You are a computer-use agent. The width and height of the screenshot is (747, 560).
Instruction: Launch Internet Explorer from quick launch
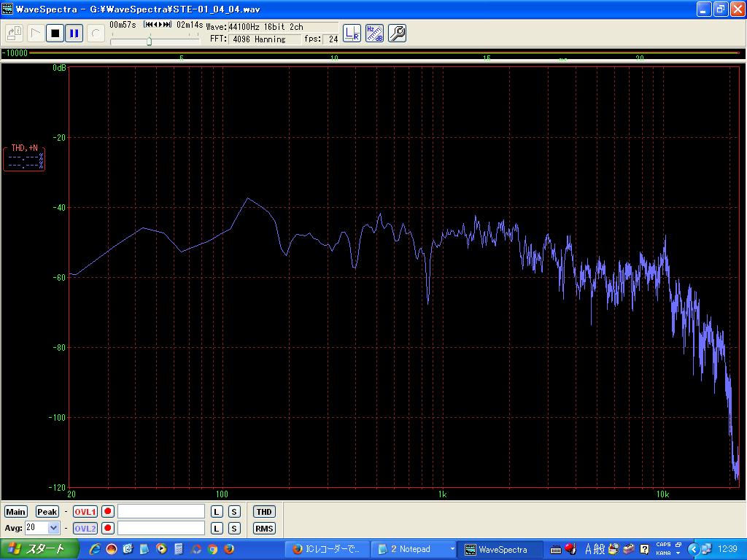(95, 549)
